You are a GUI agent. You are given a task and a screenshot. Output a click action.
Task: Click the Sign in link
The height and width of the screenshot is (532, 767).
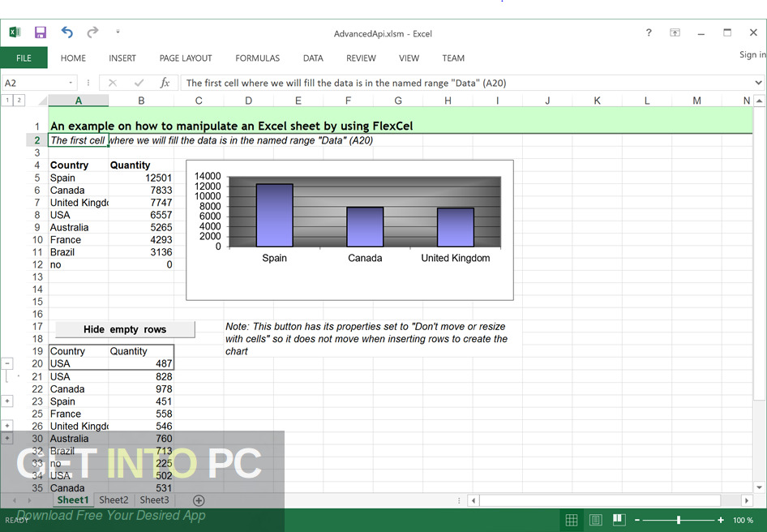tap(752, 54)
